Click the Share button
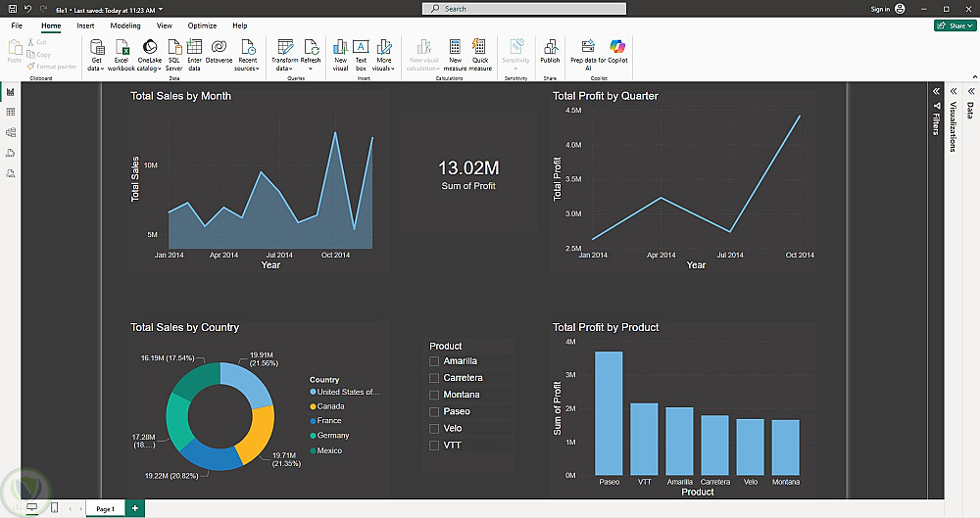Screen dimensions: 980x518 tap(955, 25)
